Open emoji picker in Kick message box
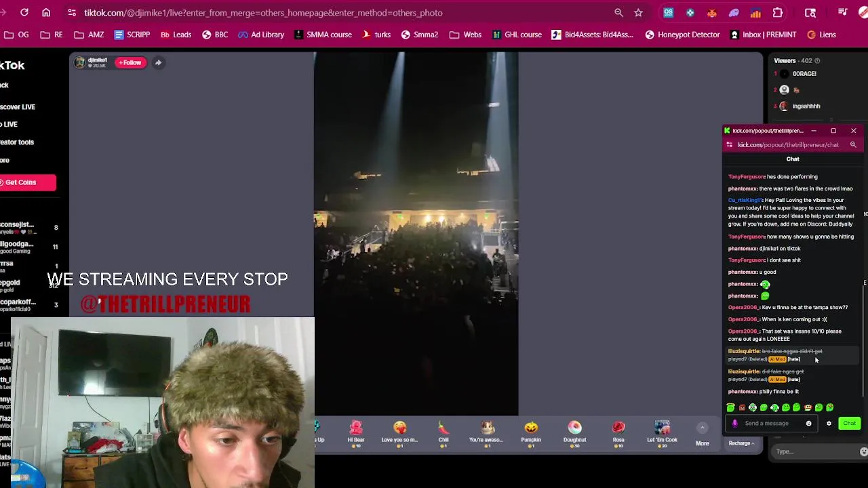This screenshot has height=488, width=868. [808, 423]
